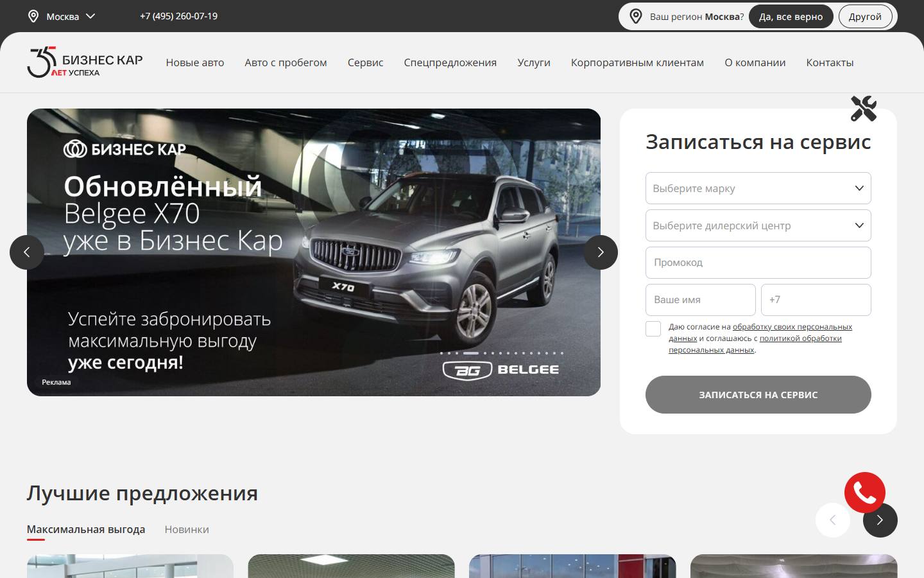Open the Новые авто menu
Screen dimensions: 924x578
tap(195, 62)
